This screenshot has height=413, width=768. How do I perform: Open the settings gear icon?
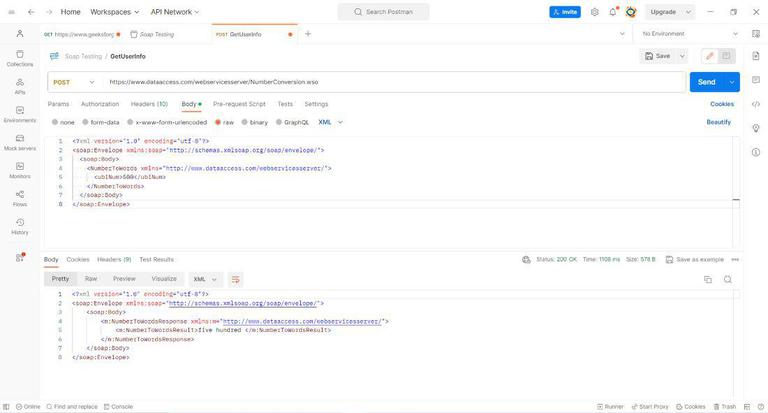pos(594,12)
